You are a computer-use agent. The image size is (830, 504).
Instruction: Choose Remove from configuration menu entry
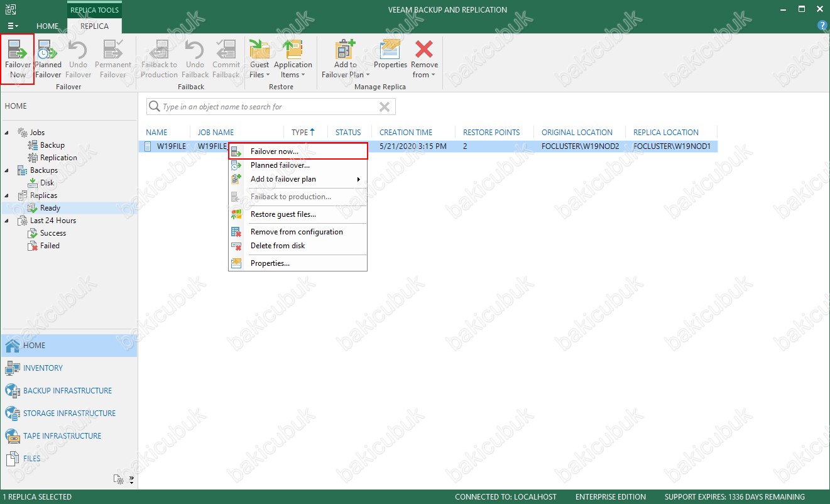pos(298,232)
